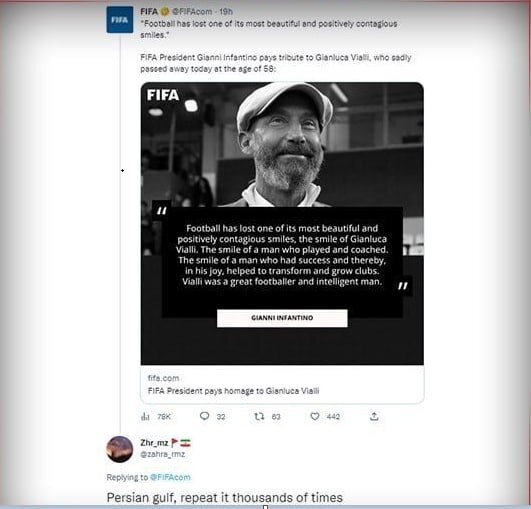
Task: Click the Zhr_mz display name
Action: coord(154,443)
